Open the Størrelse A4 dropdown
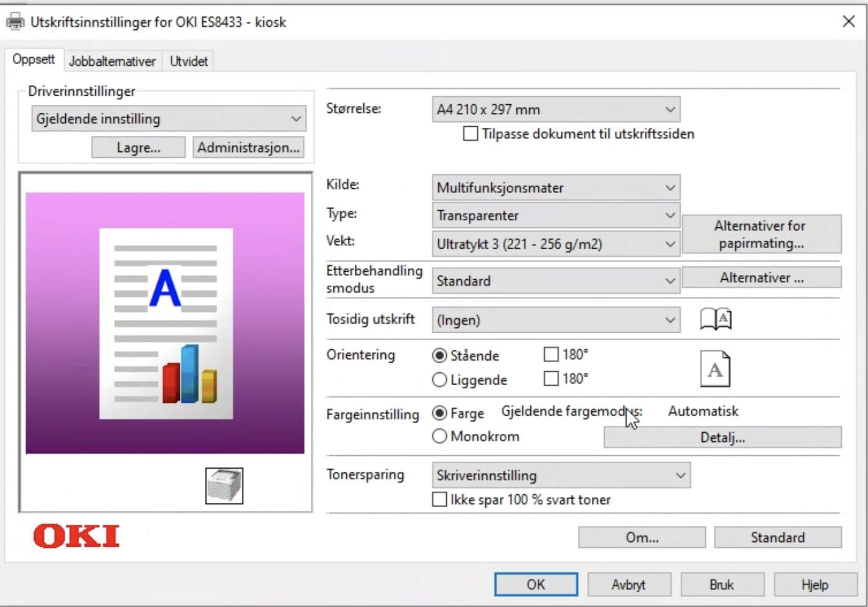The width and height of the screenshot is (868, 607). tap(556, 110)
